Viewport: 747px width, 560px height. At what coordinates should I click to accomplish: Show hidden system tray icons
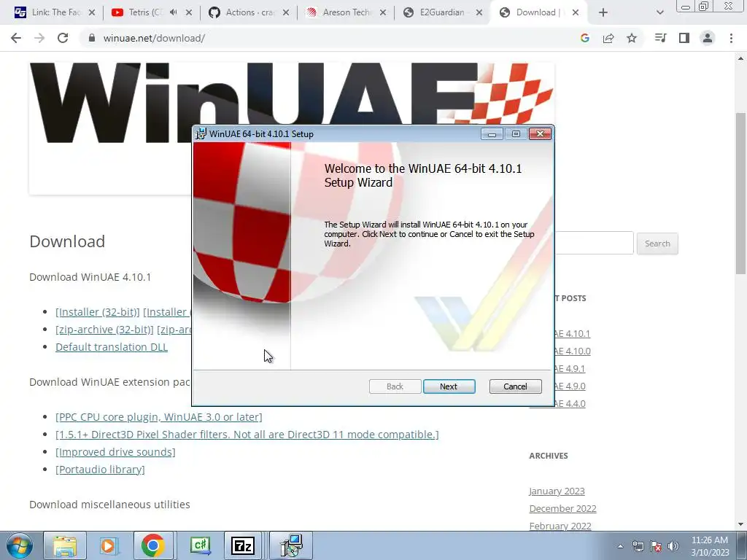pos(620,546)
